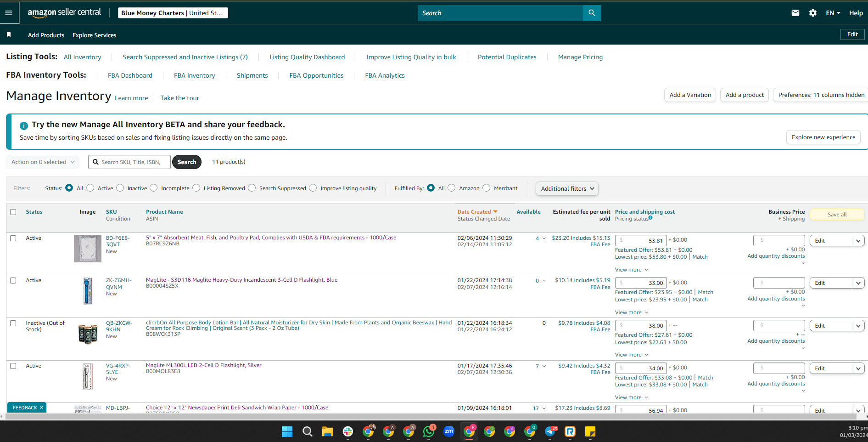This screenshot has width=868, height=442.
Task: Choose the Incomplete status filter
Action: [154, 188]
